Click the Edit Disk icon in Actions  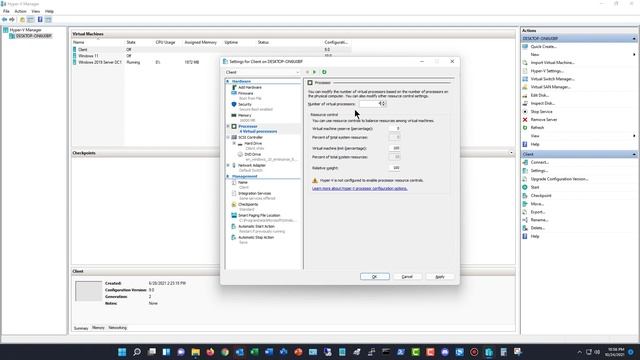525,95
